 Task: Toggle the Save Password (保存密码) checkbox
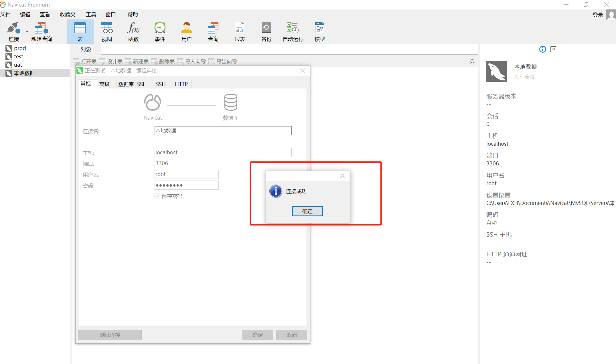point(157,196)
